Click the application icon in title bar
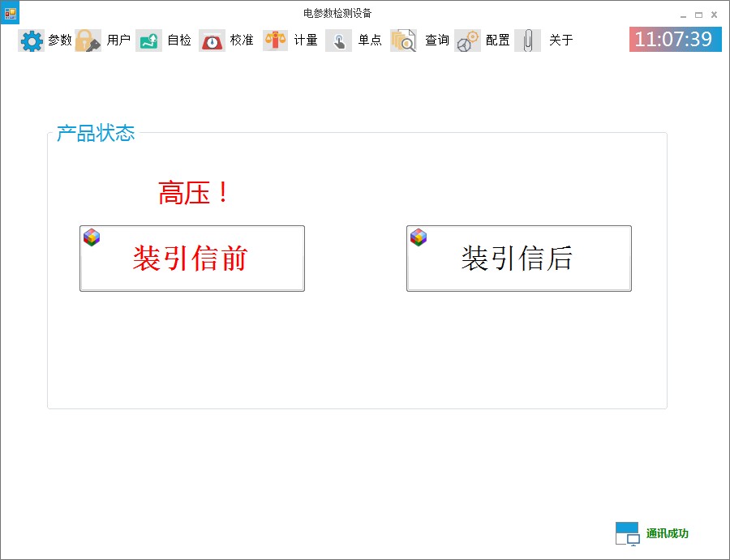Screen dimensions: 730x560 10,13
